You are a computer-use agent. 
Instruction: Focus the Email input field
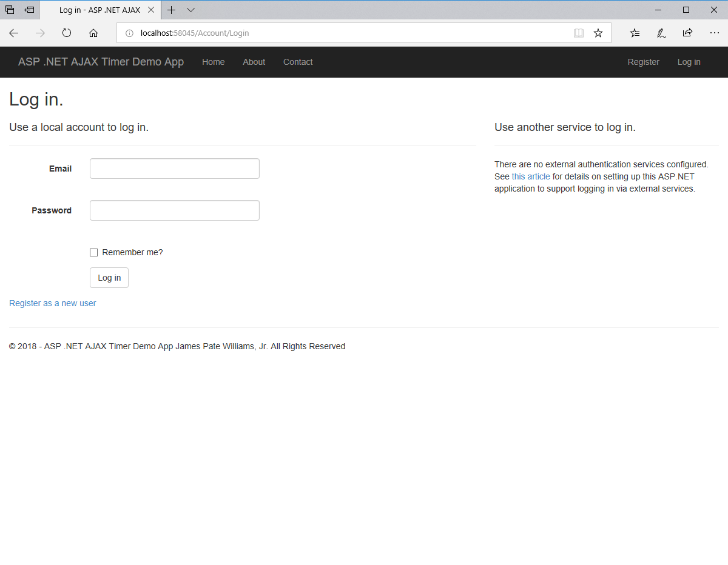175,169
